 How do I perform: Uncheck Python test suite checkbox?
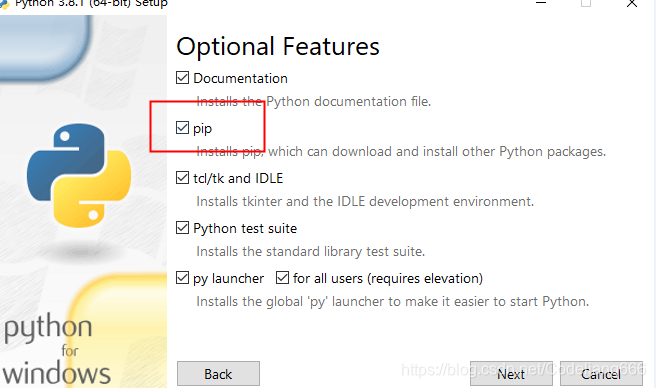point(182,228)
